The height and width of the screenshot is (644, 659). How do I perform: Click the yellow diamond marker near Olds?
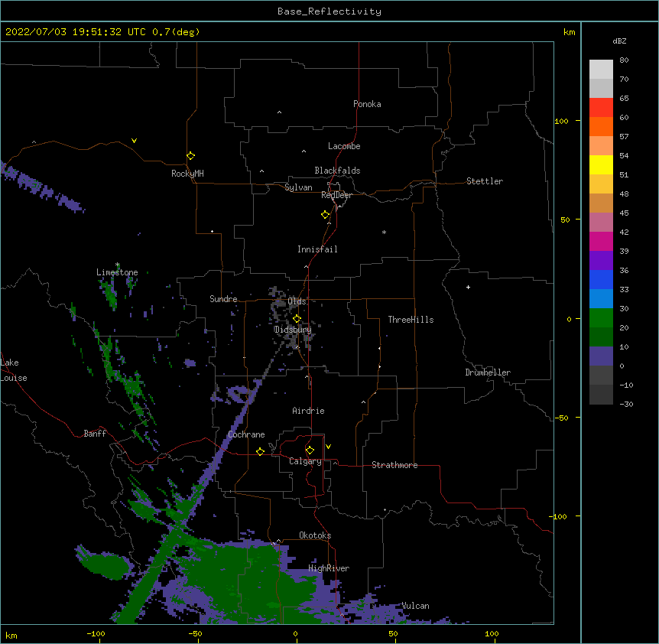click(297, 319)
